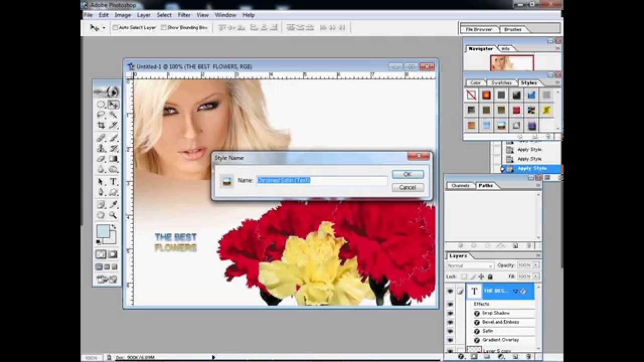
Task: Toggle Lock transparent pixels checkbox
Action: [464, 277]
